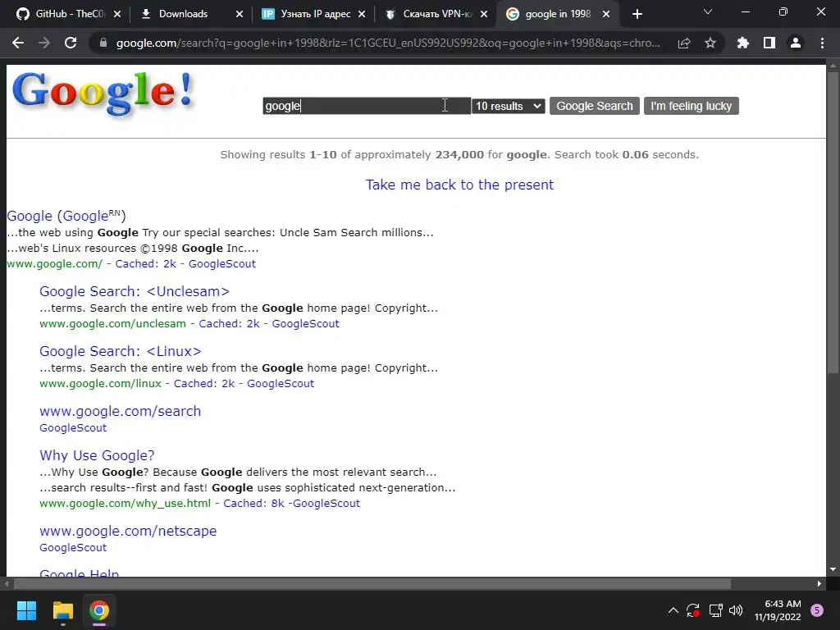The image size is (840, 630).
Task: Click GoogleScout for why_use.html result
Action: (x=326, y=503)
